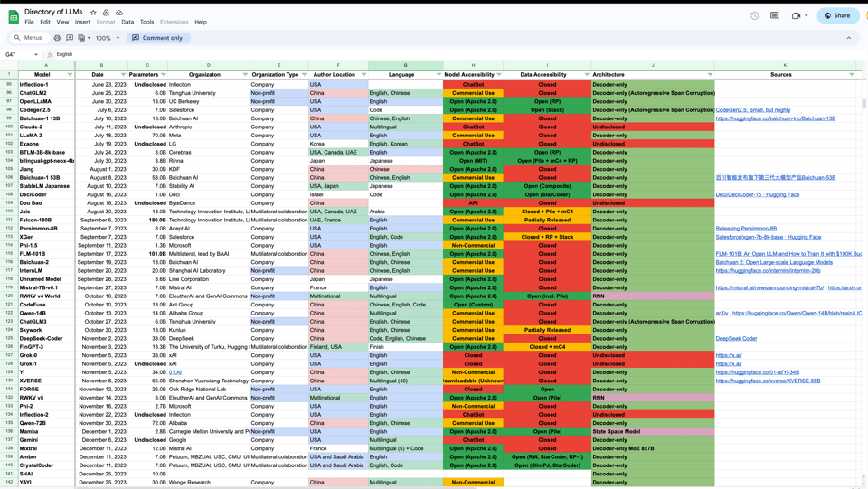This screenshot has width=868, height=489.
Task: Click the Menus search field
Action: tap(29, 38)
